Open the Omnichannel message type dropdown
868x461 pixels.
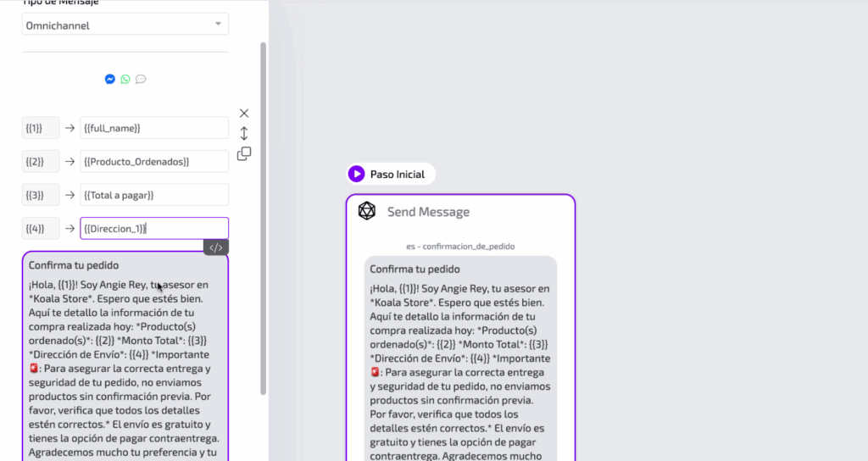(x=125, y=25)
